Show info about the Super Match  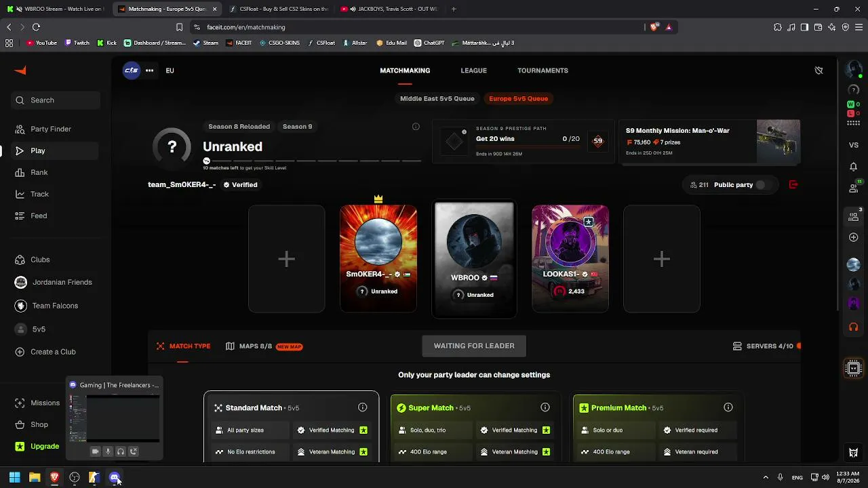(x=545, y=407)
